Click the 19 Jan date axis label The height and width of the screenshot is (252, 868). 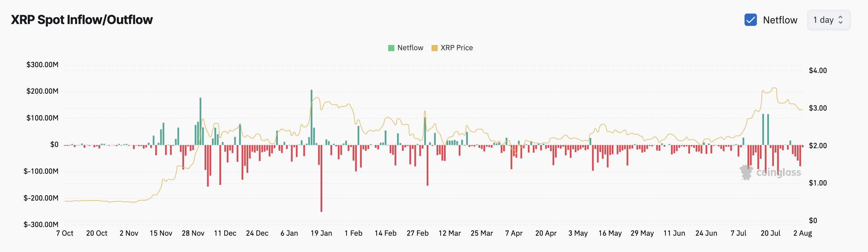click(321, 233)
